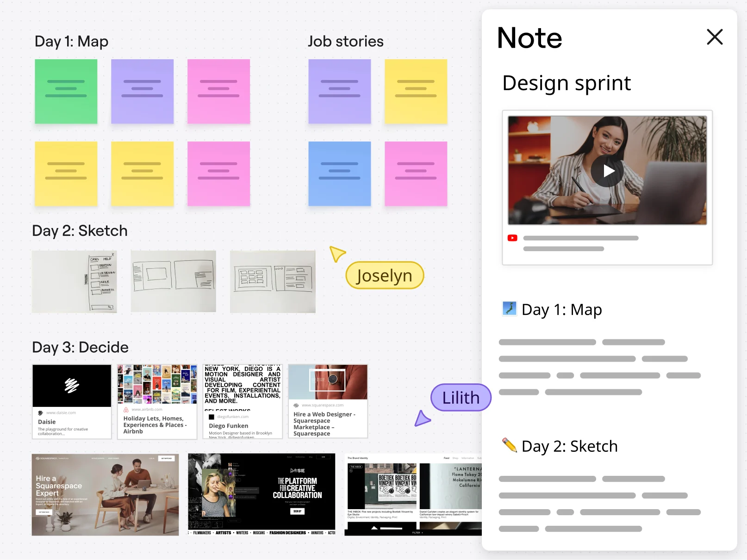This screenshot has width=747, height=560.
Task: Open the 'Hire a Squarespace Expert' screenshot
Action: coord(105,495)
